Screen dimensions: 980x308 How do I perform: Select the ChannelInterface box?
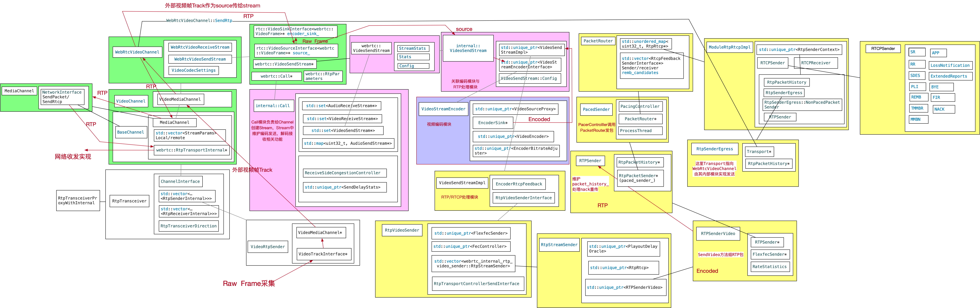180,181
